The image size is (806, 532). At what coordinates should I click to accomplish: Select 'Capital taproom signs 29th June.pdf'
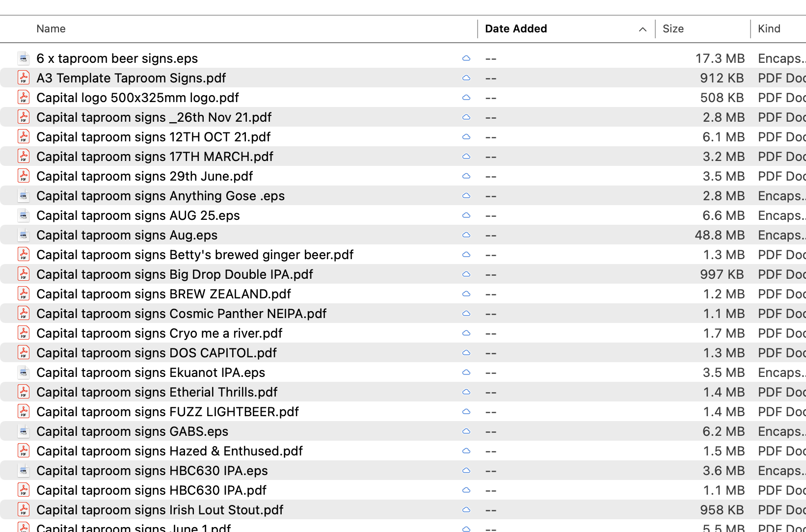pyautogui.click(x=144, y=176)
